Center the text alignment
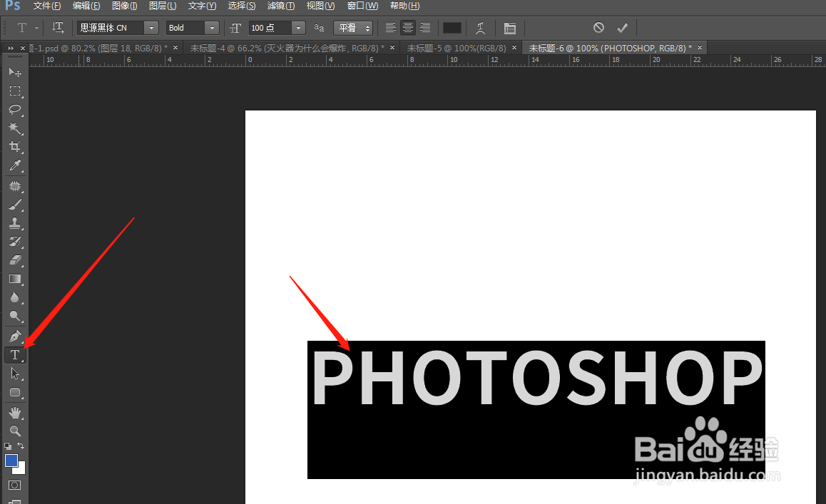The image size is (826, 504). click(408, 28)
